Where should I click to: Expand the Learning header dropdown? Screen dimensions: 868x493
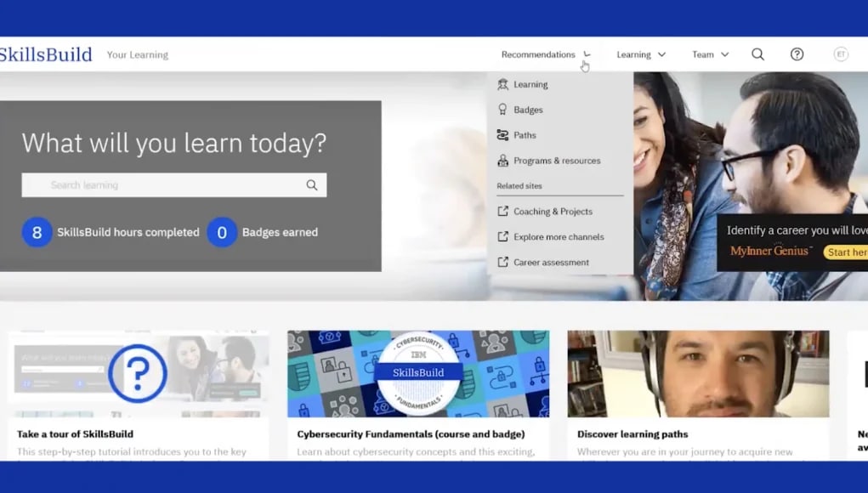coord(641,54)
